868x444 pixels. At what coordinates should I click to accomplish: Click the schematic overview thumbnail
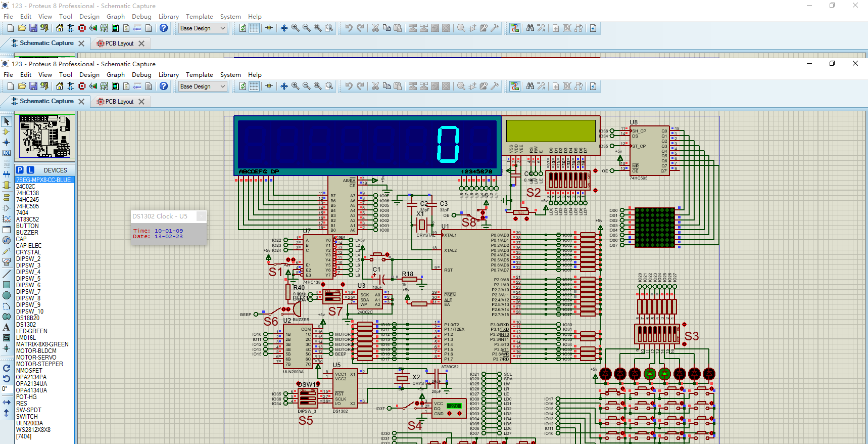(x=44, y=136)
